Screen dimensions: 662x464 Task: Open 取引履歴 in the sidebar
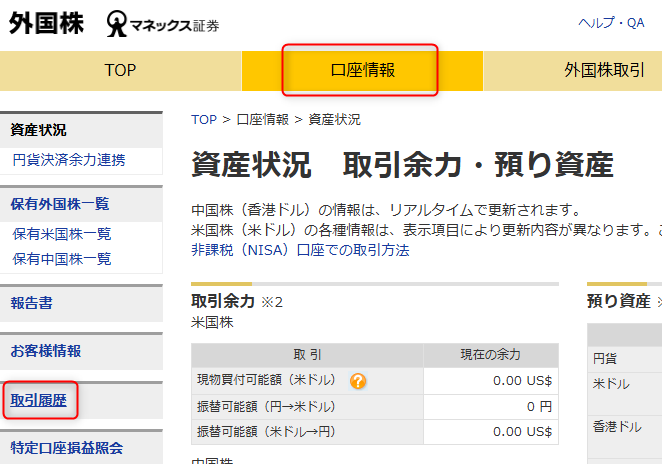point(38,400)
